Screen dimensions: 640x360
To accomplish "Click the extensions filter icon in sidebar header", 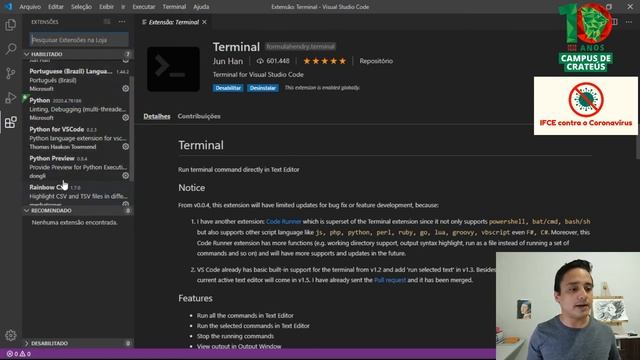I will 107,22.
